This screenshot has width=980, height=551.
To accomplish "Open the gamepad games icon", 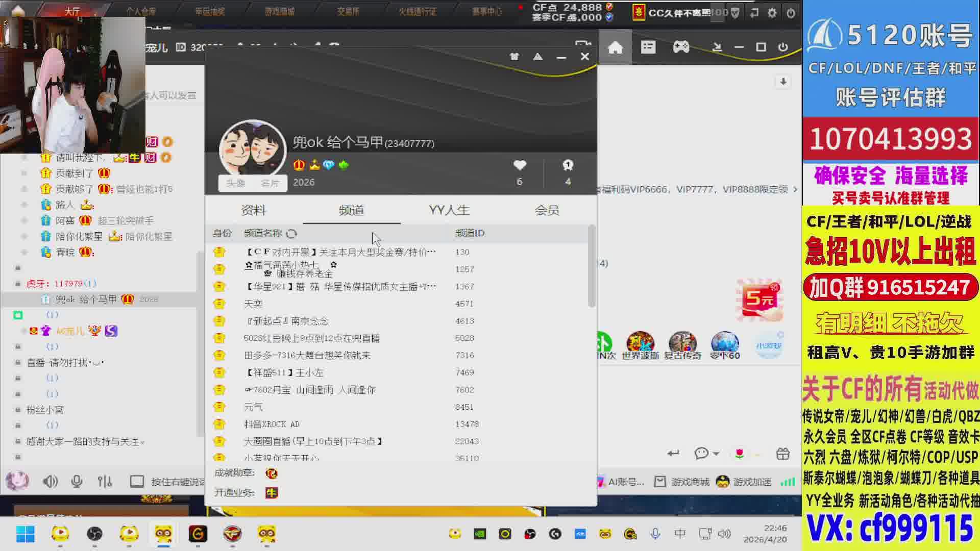I will point(681,47).
